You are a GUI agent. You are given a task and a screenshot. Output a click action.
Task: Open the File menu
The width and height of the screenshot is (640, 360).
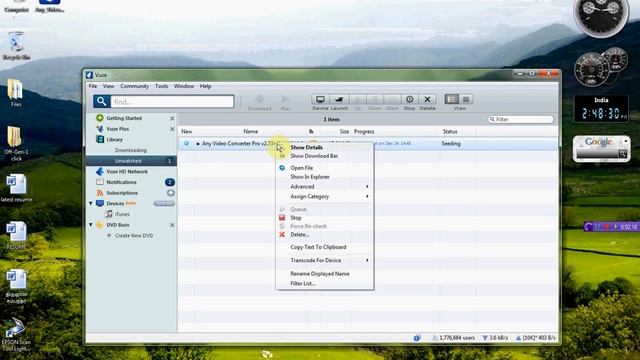[93, 86]
